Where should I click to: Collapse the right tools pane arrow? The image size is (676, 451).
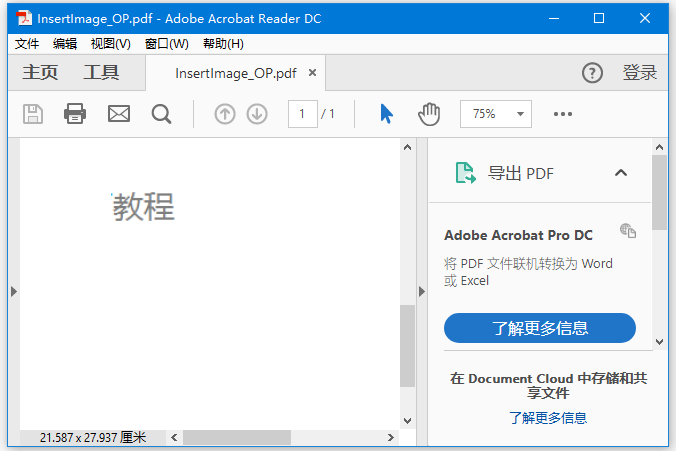422,291
